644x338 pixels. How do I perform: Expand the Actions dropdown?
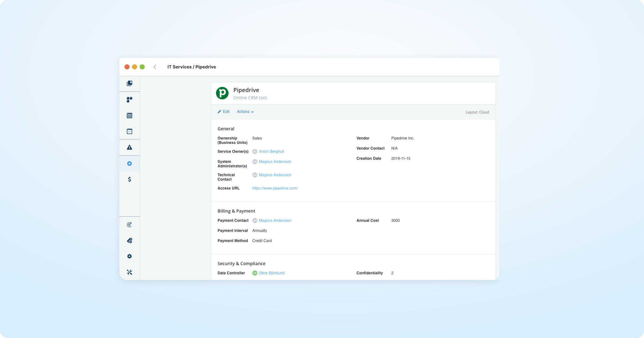point(245,112)
